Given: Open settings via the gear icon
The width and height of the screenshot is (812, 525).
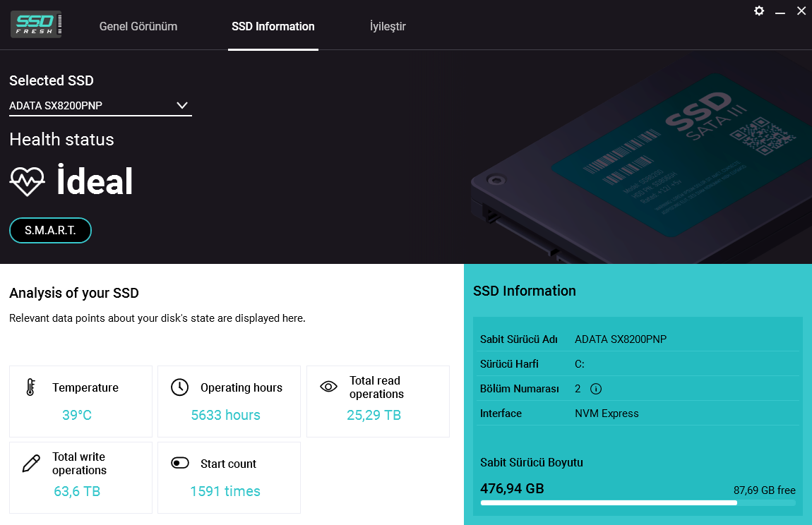Looking at the screenshot, I should pyautogui.click(x=758, y=11).
